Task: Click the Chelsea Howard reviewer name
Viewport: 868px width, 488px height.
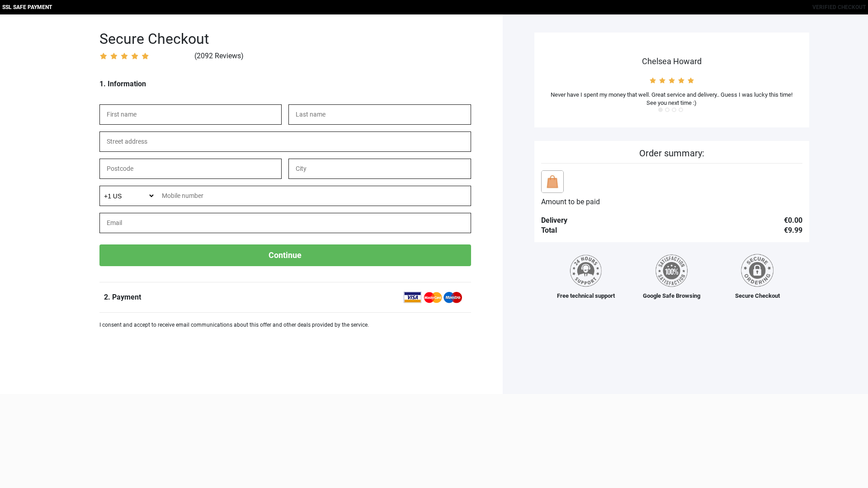Action: coord(672,61)
